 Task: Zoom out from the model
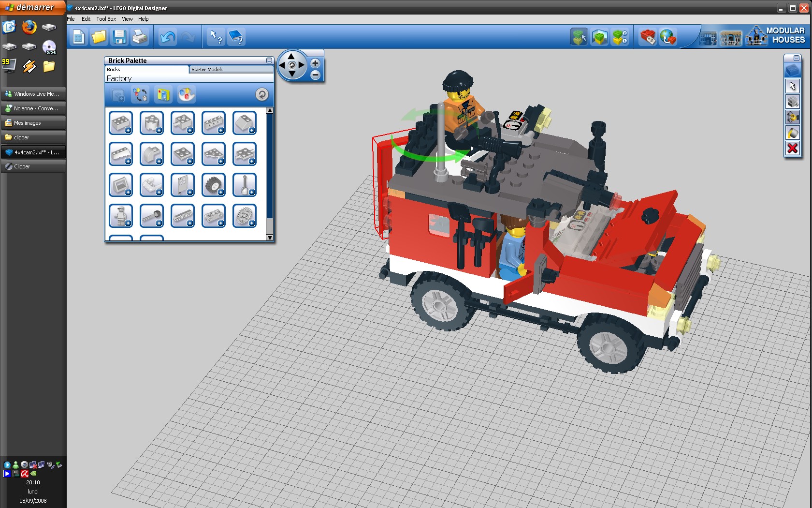315,75
